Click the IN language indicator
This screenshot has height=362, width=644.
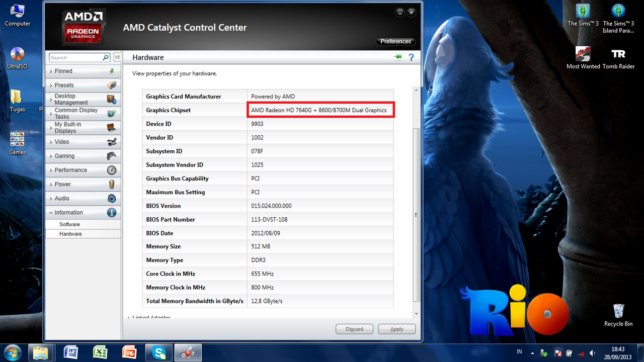(519, 352)
